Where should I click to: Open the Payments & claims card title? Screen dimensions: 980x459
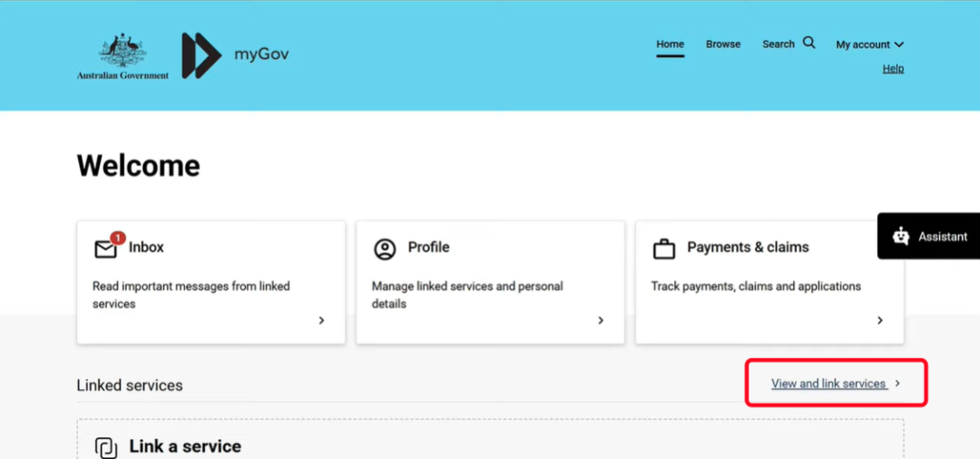click(748, 247)
